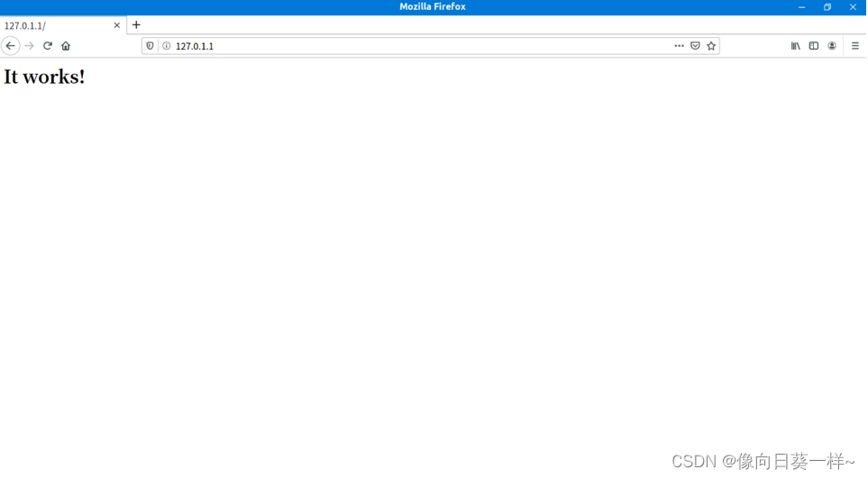Close the 127.0.1.1 tab
Image resolution: width=868 pixels, height=479 pixels.
tap(117, 25)
